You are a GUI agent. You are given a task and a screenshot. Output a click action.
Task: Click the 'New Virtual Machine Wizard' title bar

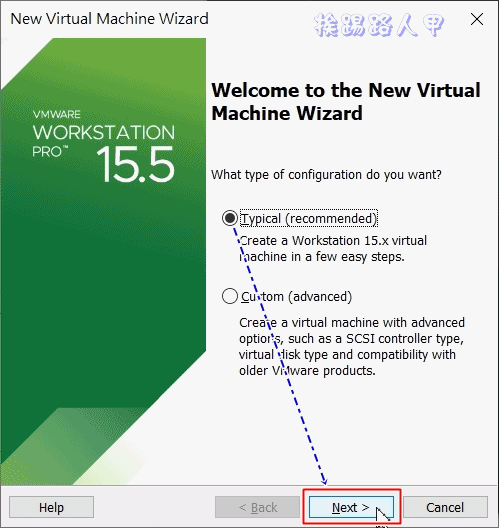tap(109, 19)
